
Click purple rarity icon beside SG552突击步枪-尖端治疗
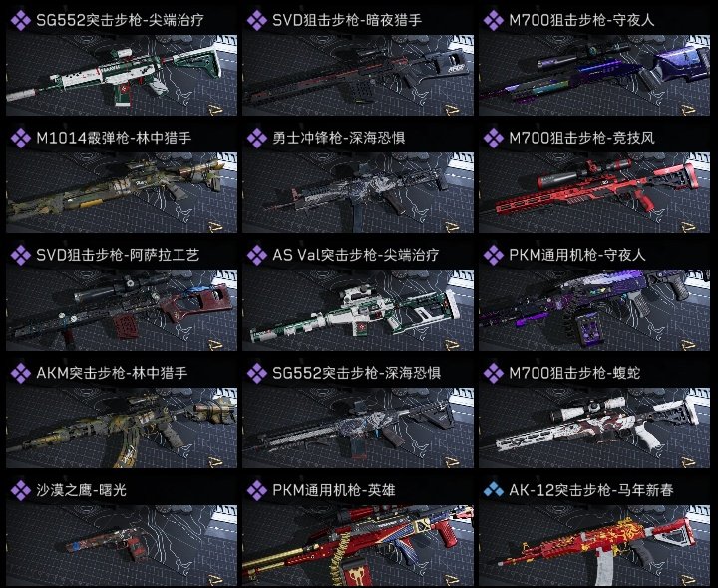21,21
